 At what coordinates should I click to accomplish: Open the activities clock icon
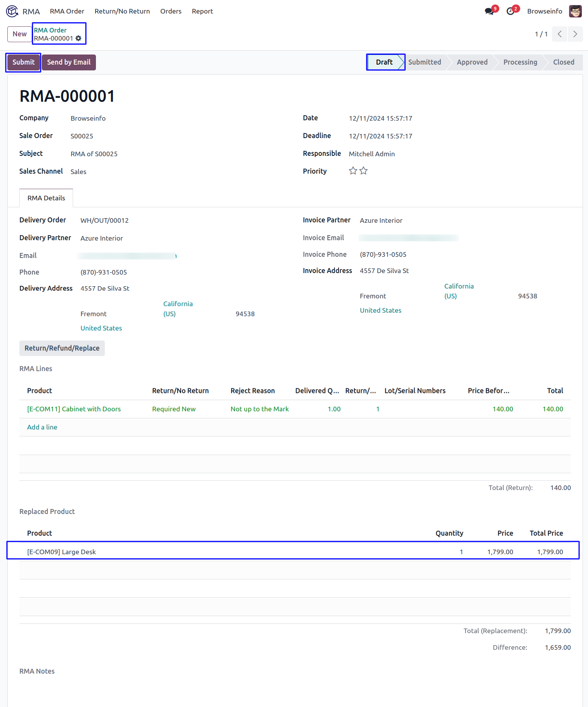click(511, 11)
